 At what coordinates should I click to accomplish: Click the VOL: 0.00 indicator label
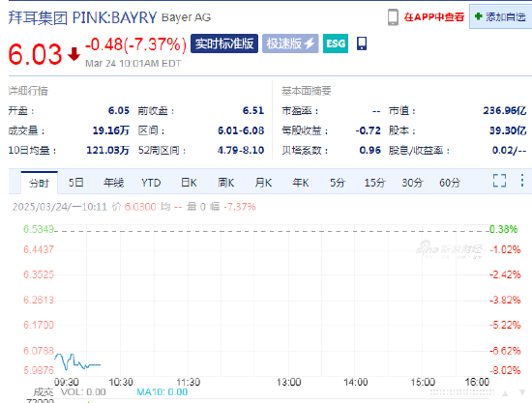(x=83, y=392)
